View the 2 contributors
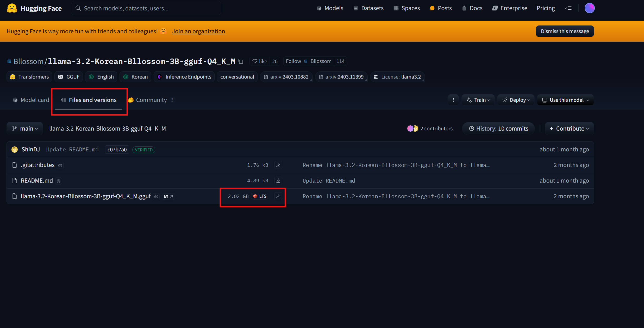The height and width of the screenshot is (328, 644). tap(430, 128)
